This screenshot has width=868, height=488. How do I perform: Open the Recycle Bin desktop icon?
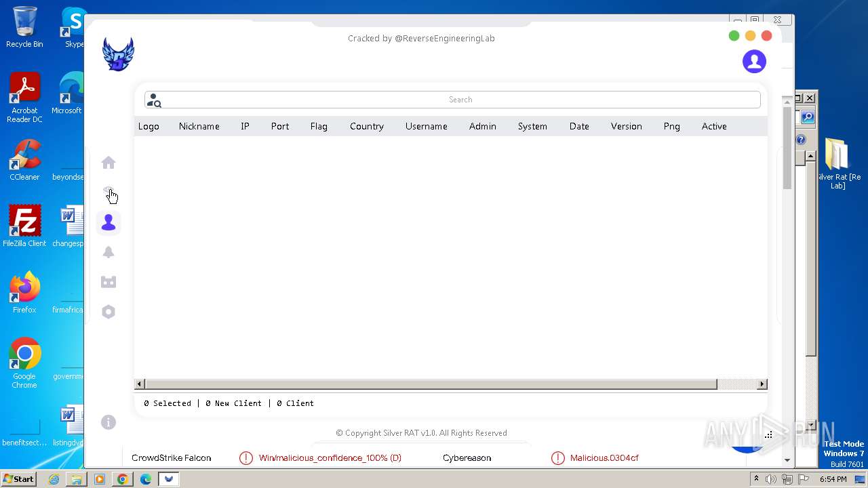(x=24, y=27)
